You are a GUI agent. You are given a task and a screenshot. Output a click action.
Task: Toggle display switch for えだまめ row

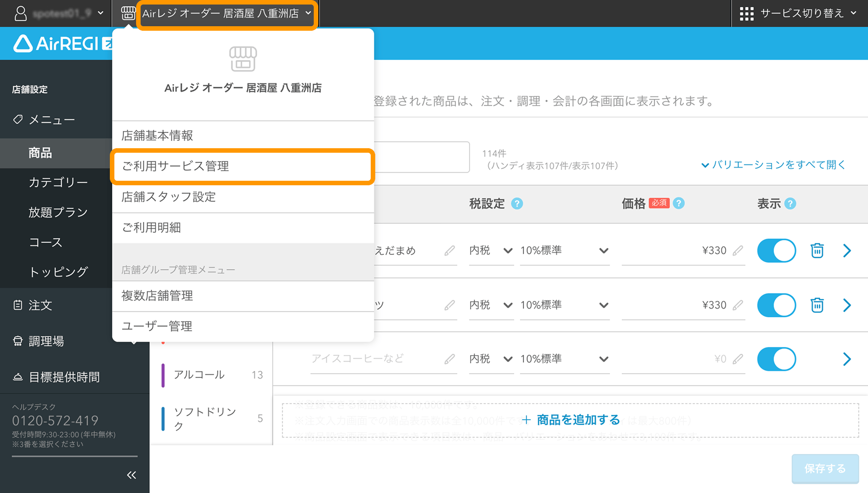[x=776, y=250]
